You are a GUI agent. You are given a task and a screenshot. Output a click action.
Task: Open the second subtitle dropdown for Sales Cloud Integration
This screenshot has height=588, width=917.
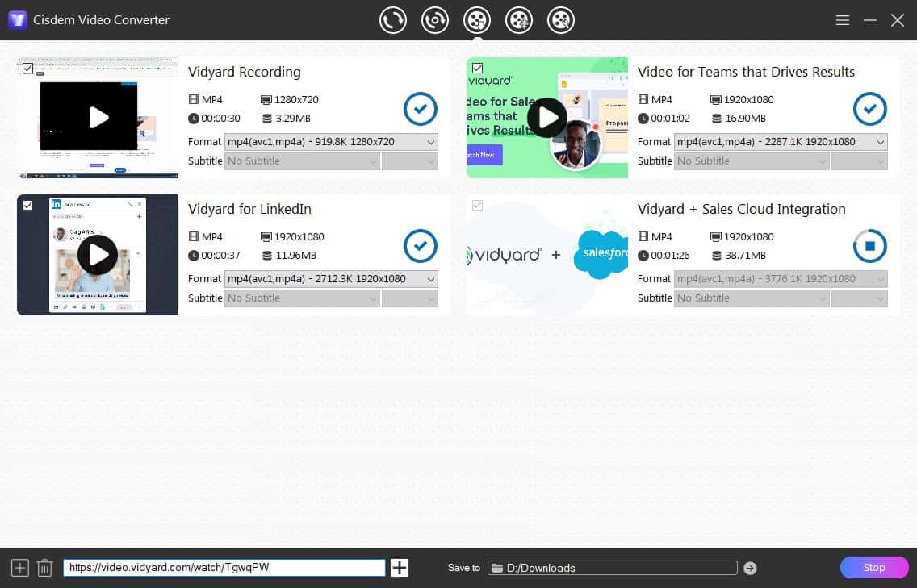tap(860, 298)
